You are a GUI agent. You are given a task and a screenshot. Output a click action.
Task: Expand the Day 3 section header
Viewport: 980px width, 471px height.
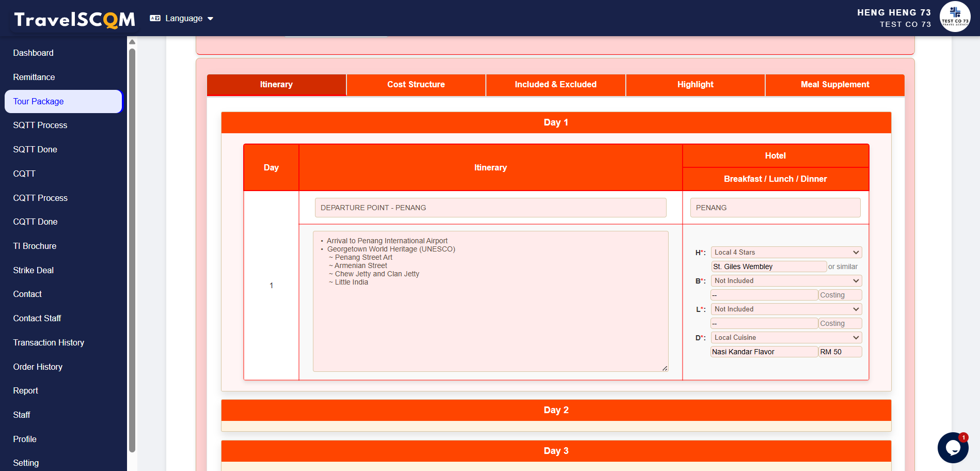(x=556, y=451)
